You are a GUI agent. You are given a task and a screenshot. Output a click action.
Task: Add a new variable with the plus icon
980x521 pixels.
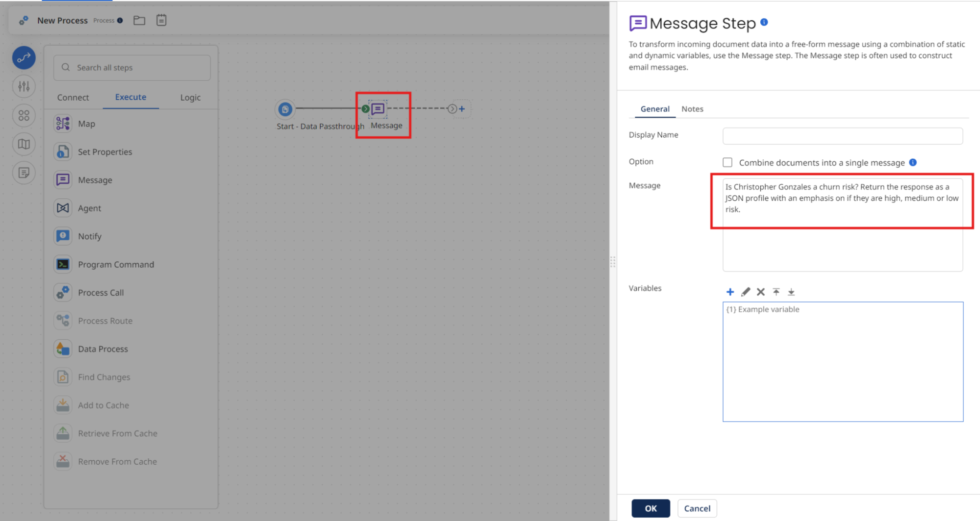click(730, 292)
